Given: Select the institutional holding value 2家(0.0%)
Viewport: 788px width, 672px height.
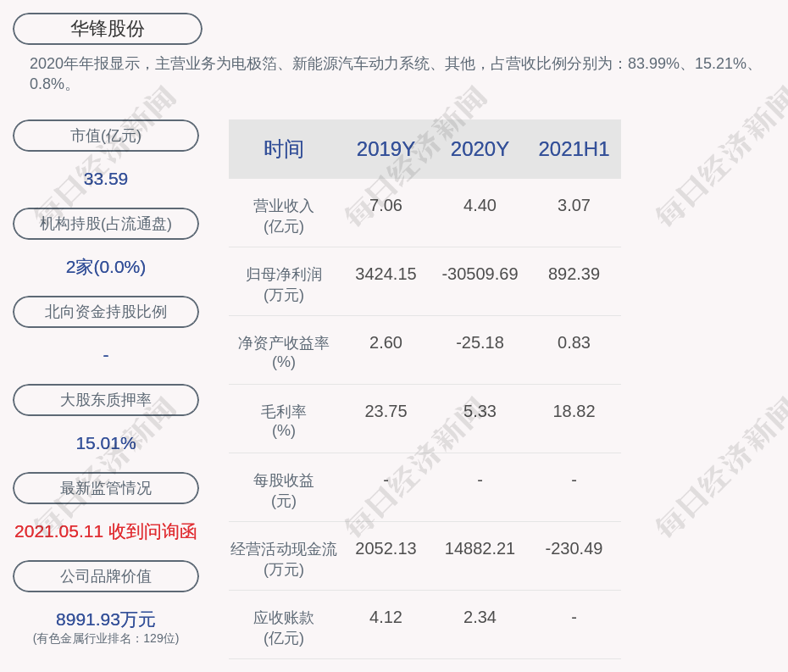Looking at the screenshot, I should pyautogui.click(x=106, y=267).
